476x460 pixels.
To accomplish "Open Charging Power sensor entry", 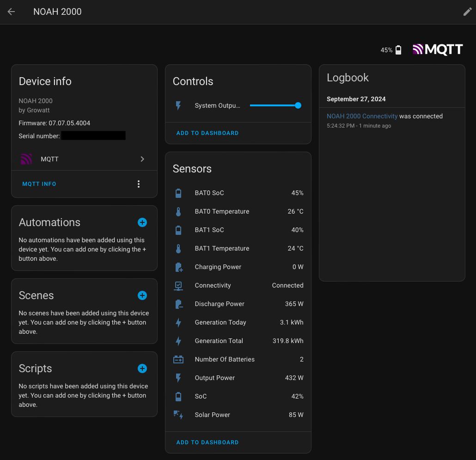I will pyautogui.click(x=238, y=267).
